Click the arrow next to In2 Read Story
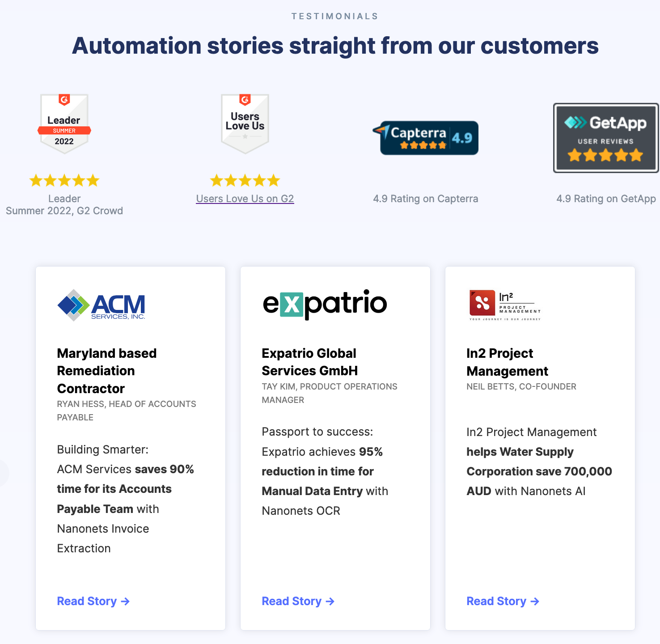This screenshot has height=644, width=660. 535,602
